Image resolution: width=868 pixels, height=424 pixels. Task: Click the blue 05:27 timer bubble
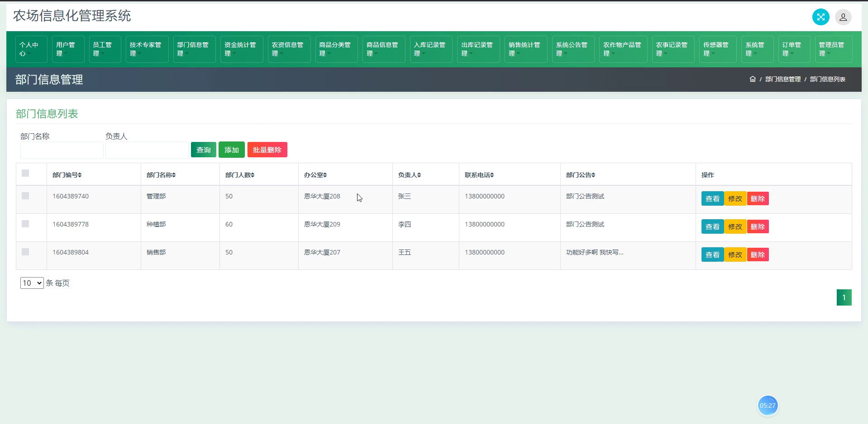pos(768,405)
